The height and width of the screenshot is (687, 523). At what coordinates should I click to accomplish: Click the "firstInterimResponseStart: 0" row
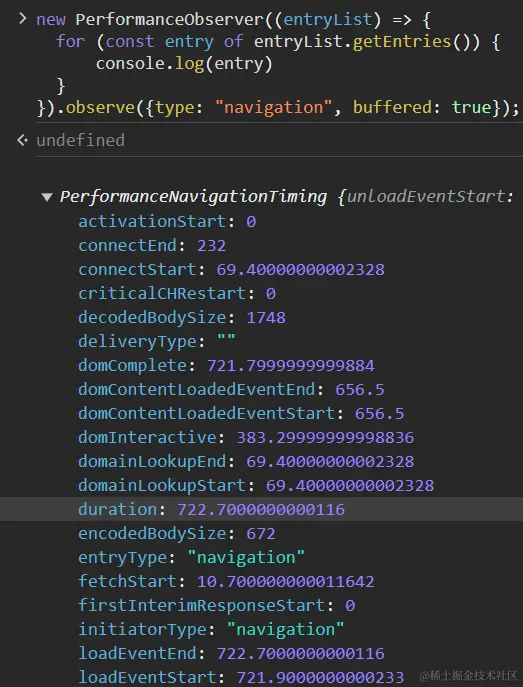tap(216, 606)
